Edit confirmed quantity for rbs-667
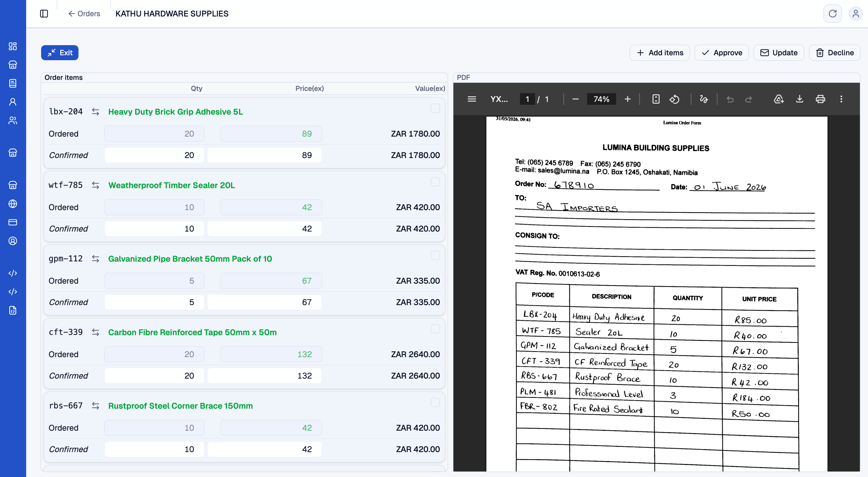 click(x=154, y=449)
